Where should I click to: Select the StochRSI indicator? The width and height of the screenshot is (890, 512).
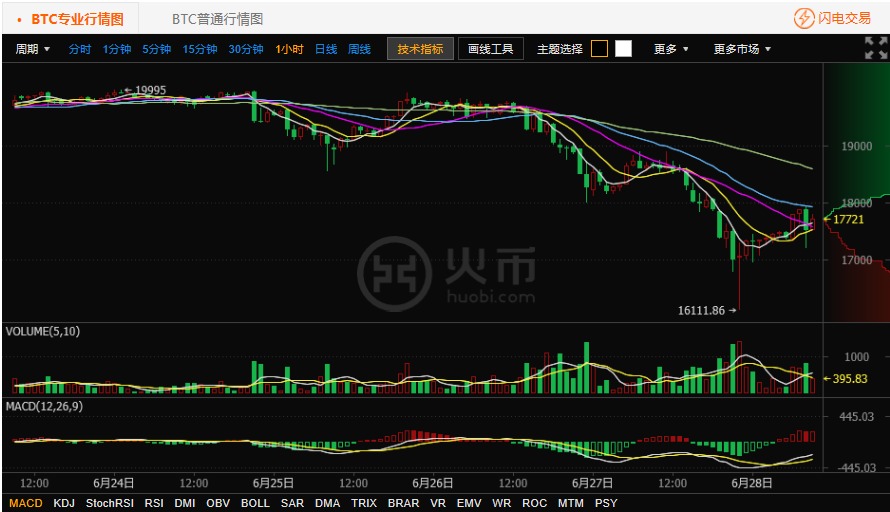coord(110,503)
